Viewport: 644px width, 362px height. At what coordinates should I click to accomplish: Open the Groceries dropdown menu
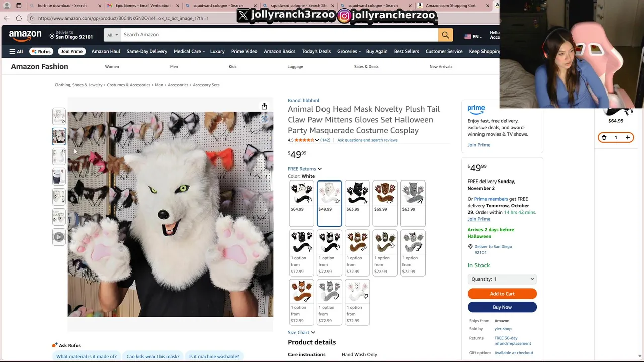349,51
